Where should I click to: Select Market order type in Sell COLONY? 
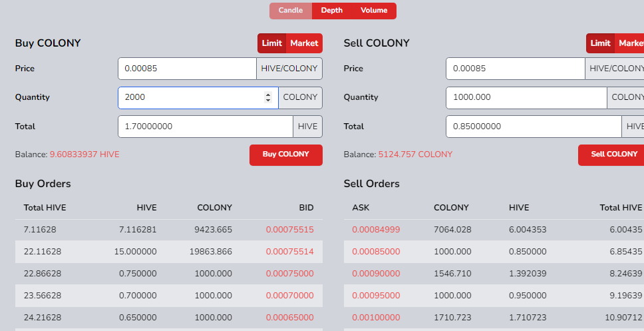[630, 43]
